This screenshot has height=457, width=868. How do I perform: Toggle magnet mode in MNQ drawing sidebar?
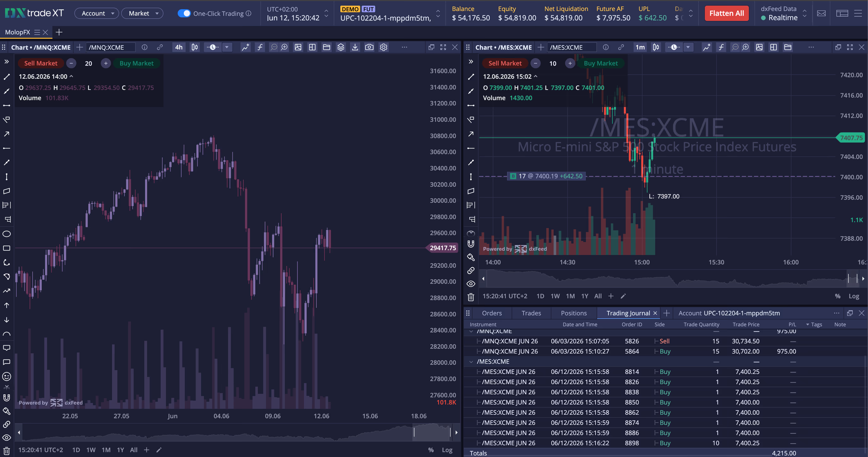(x=6, y=398)
